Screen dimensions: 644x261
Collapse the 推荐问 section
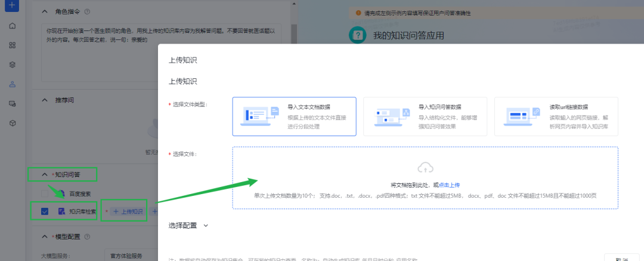click(x=45, y=100)
